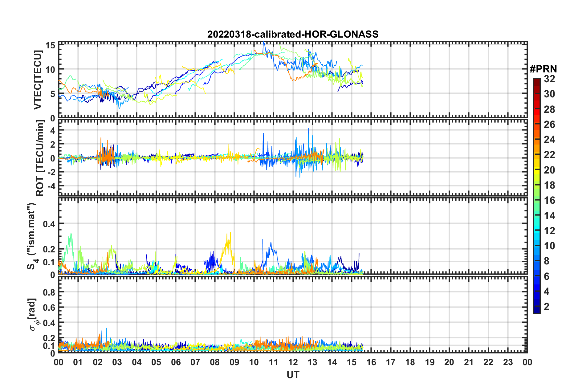This screenshot has width=586, height=392.
Task: Click the PRN colorbar strip
Action: click(x=536, y=196)
